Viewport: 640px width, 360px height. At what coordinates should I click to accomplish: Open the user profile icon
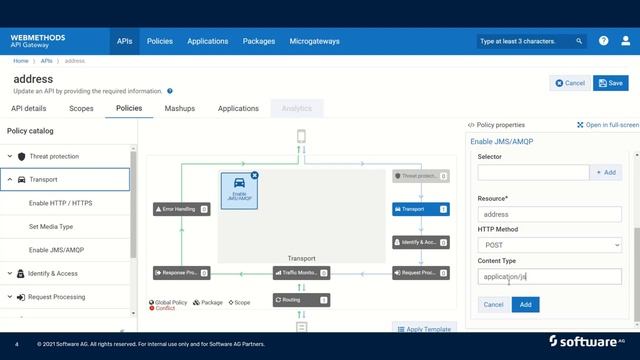click(x=625, y=41)
